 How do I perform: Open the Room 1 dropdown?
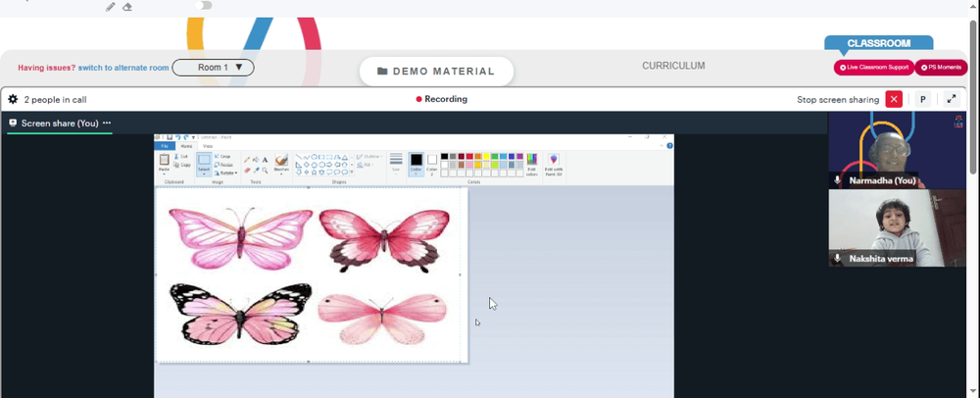coord(213,68)
